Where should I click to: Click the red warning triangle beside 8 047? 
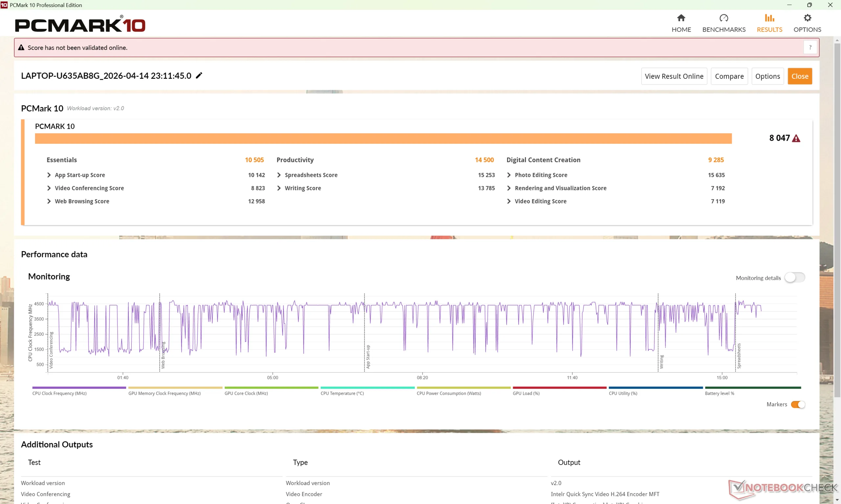tap(796, 138)
